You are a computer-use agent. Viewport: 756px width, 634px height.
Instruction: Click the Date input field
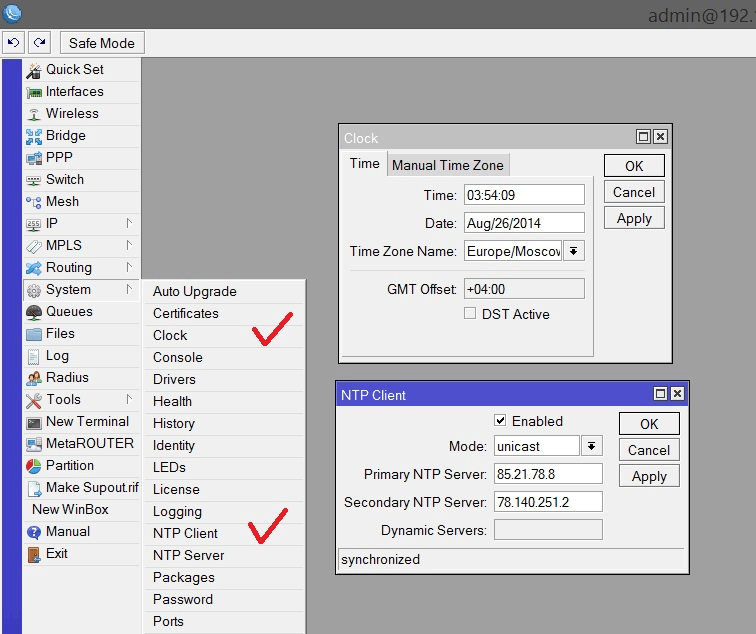(x=524, y=223)
